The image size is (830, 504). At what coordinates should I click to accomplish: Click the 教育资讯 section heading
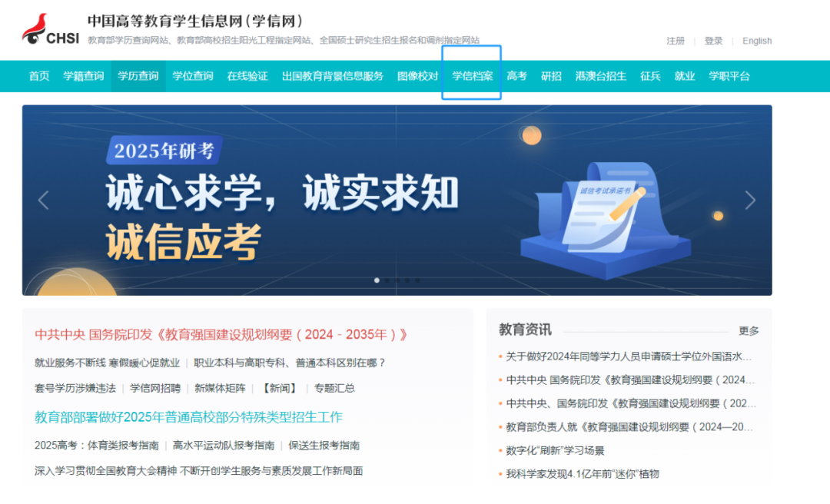coord(525,330)
